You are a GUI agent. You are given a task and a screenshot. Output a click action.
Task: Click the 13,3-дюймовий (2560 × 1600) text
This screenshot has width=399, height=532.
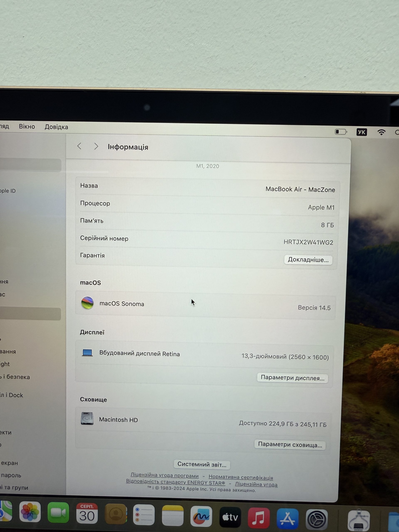coord(285,356)
